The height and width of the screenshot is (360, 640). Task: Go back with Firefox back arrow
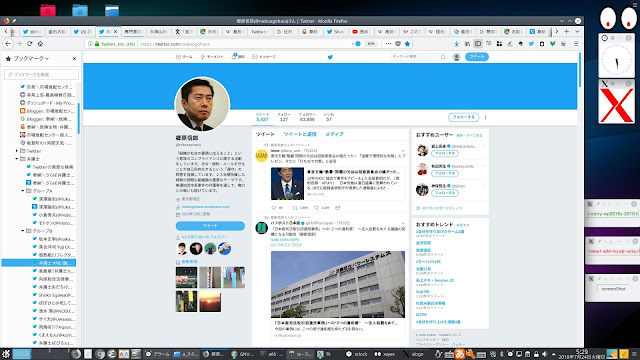[8, 44]
